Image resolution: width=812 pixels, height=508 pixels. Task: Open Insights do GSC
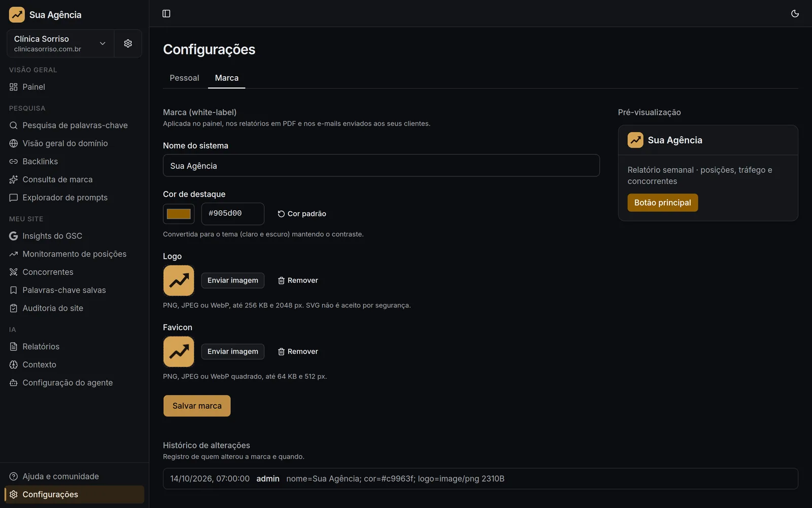point(74,236)
